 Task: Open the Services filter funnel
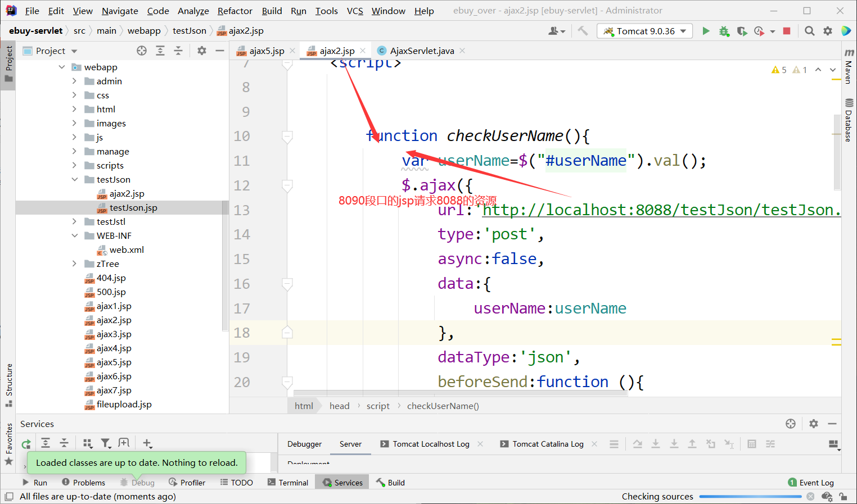point(106,443)
